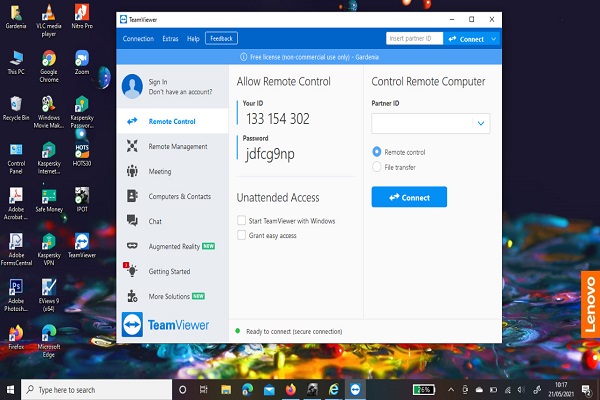Expand the toolbar Connect dropdown arrow
Image resolution: width=600 pixels, height=400 pixels.
click(x=494, y=39)
